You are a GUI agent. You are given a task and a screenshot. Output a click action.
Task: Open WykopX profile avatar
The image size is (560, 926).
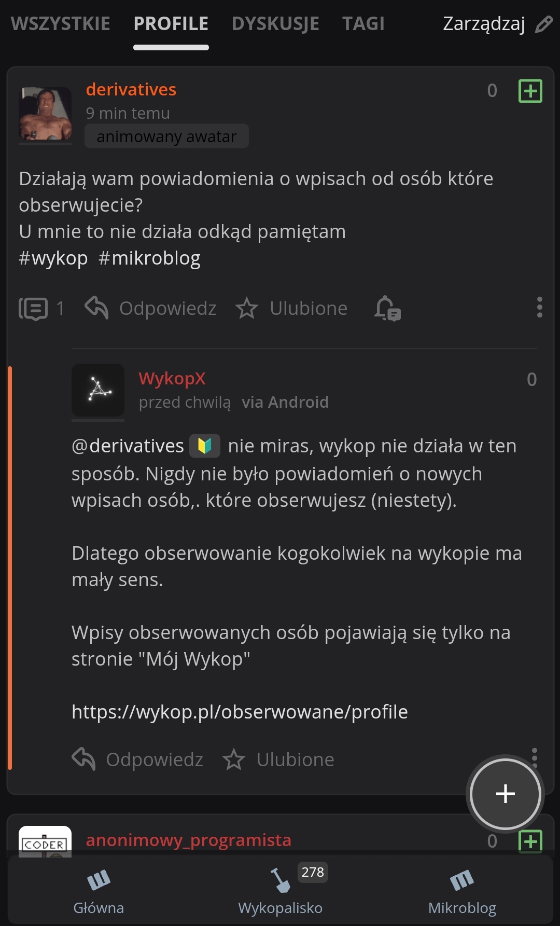pos(98,390)
